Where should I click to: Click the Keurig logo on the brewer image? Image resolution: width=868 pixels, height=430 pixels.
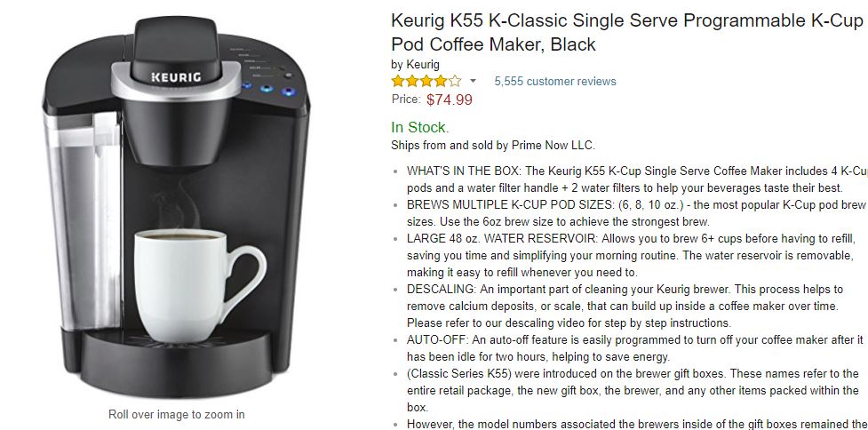(176, 77)
